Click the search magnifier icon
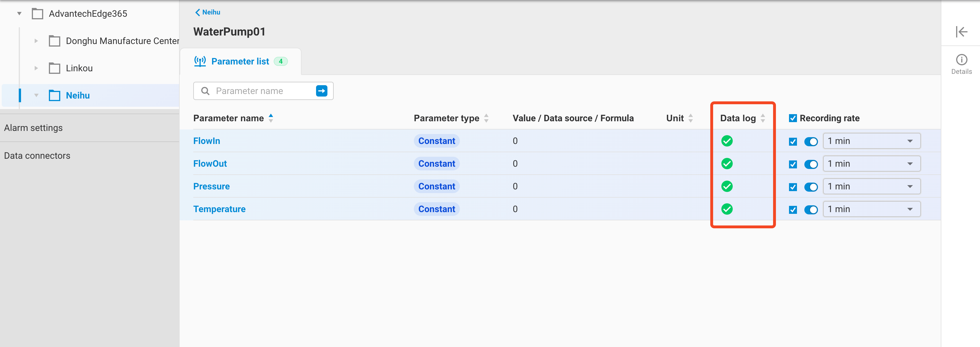 tap(205, 91)
